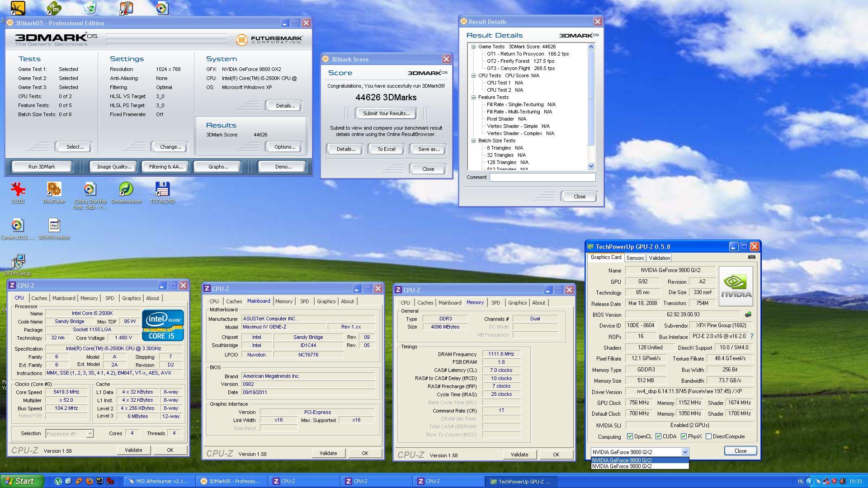868x488 pixels.
Task: Click Submit Your Results button
Action: [x=386, y=113]
